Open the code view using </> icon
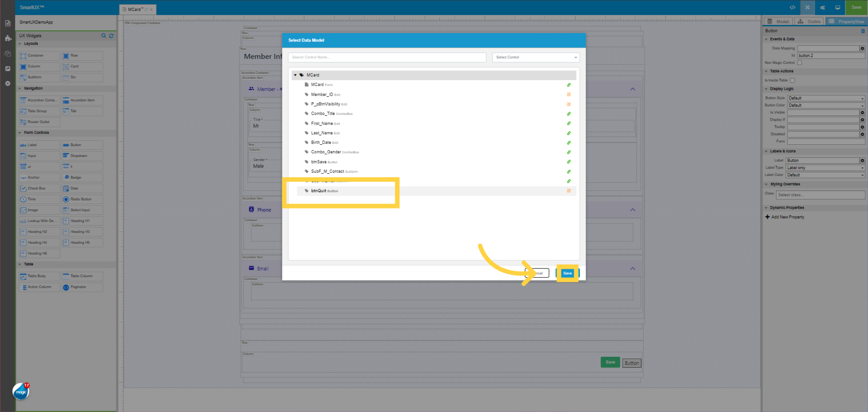The image size is (868, 412). (x=792, y=8)
